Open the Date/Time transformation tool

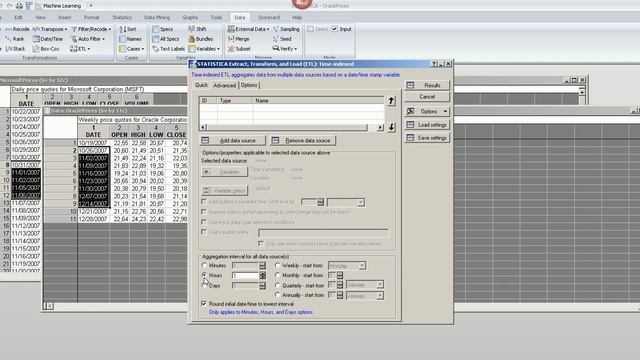click(x=48, y=39)
